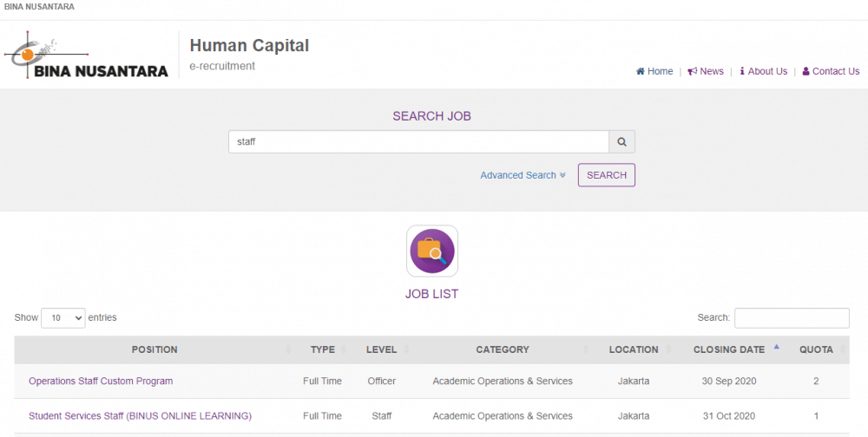Click the table filter Search box
868x437 pixels.
[792, 318]
